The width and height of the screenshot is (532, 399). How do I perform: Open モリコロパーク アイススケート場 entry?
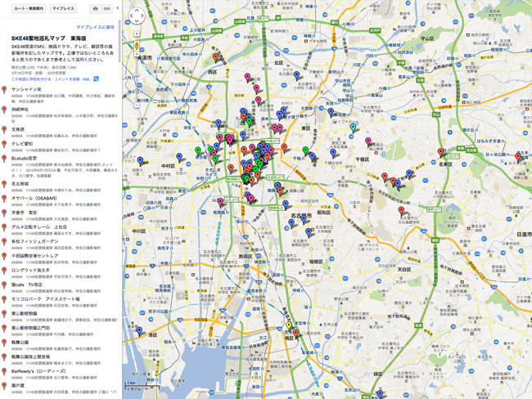click(x=46, y=299)
